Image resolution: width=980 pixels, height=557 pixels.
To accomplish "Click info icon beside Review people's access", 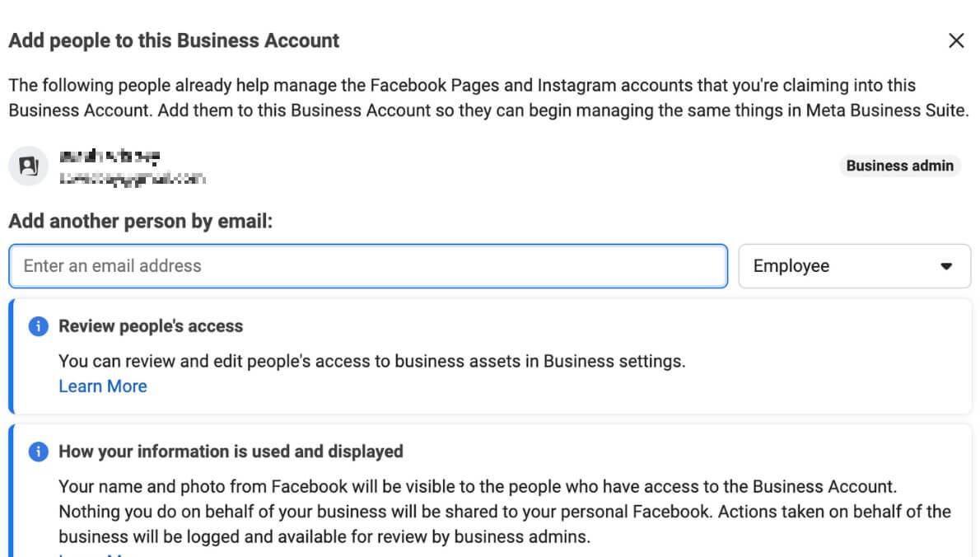I will (x=38, y=326).
